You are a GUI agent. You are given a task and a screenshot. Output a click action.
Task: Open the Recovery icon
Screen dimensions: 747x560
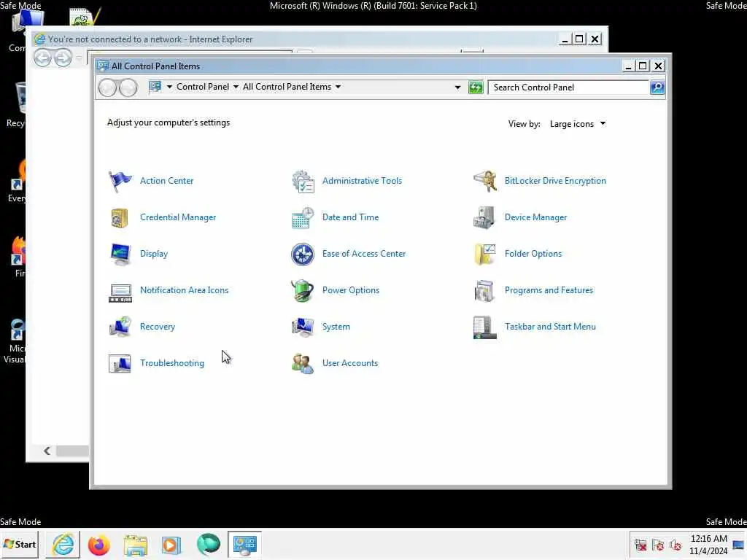pyautogui.click(x=120, y=327)
